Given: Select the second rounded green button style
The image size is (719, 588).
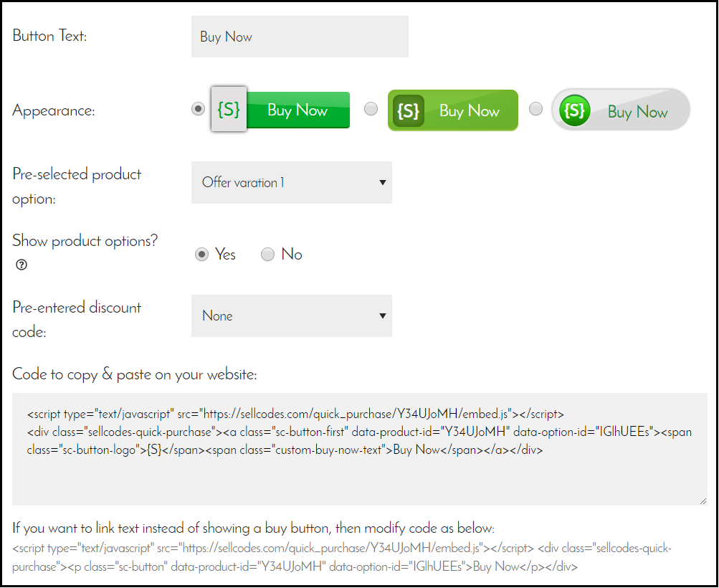Looking at the screenshot, I should (x=371, y=109).
